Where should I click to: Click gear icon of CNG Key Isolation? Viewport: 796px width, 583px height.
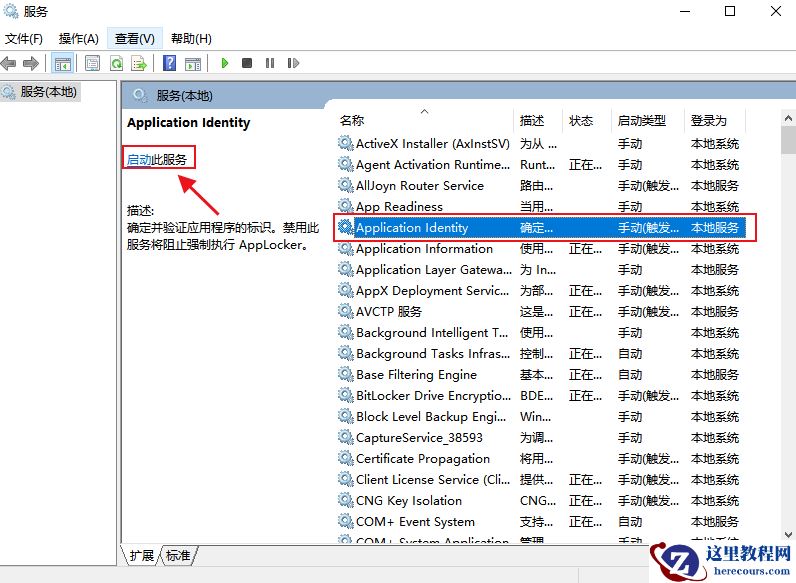coord(346,500)
